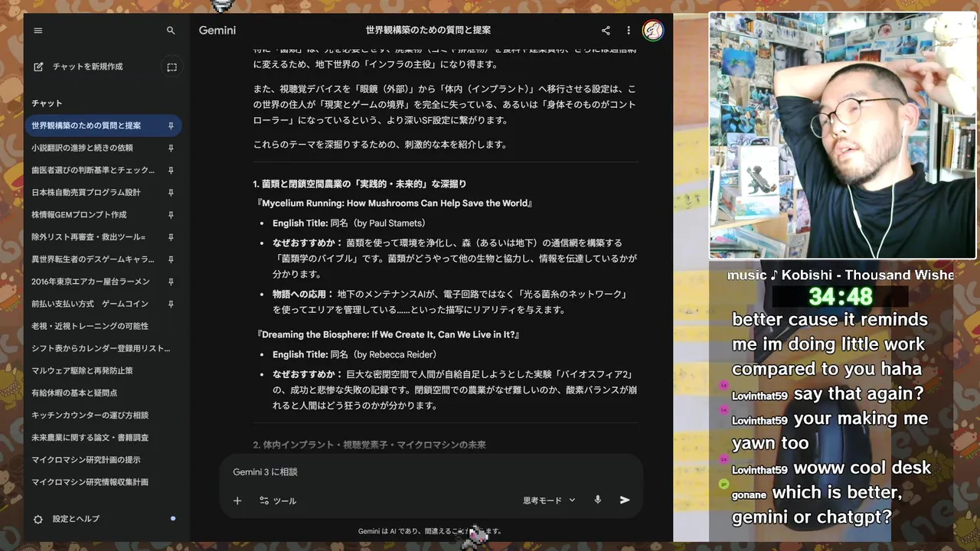This screenshot has width=980, height=551.
Task: Open the 思考モード model dropdown
Action: point(549,500)
